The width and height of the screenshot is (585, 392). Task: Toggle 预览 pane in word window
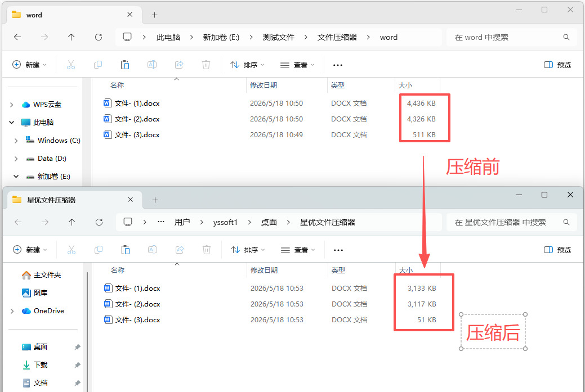point(557,65)
